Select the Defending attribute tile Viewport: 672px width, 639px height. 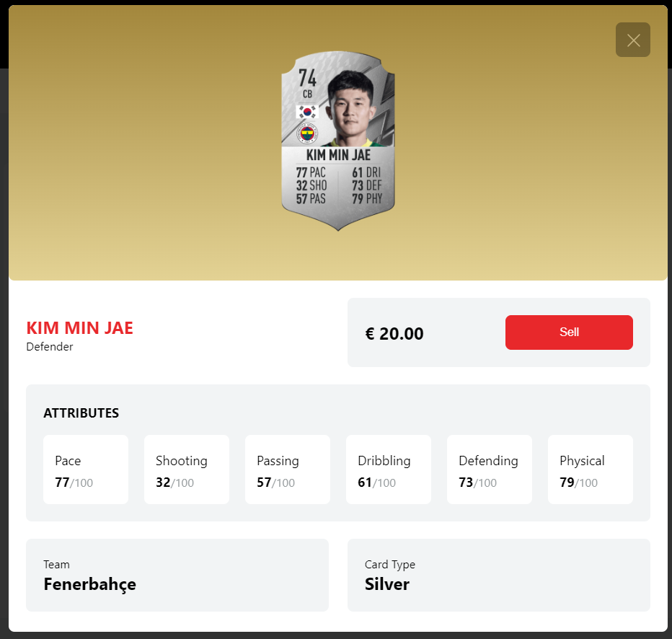pos(490,470)
